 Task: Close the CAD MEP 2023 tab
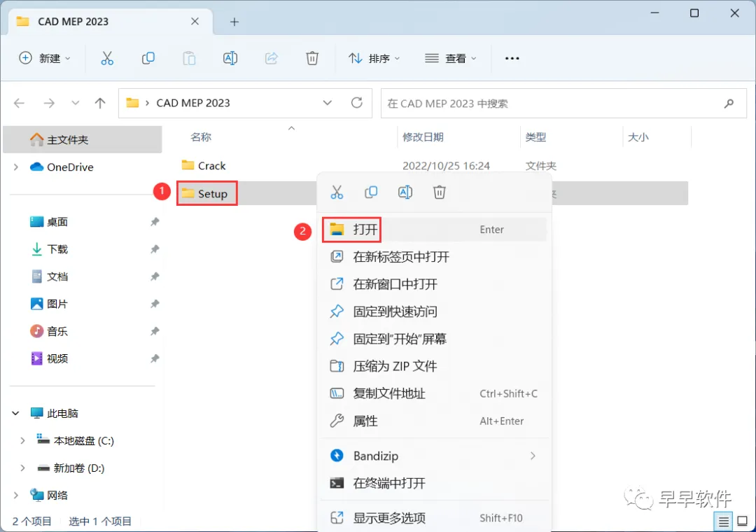(195, 21)
